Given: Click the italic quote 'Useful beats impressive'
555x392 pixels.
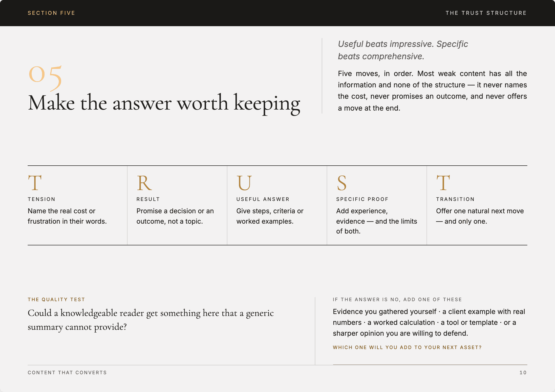Looking at the screenshot, I should click(x=403, y=50).
